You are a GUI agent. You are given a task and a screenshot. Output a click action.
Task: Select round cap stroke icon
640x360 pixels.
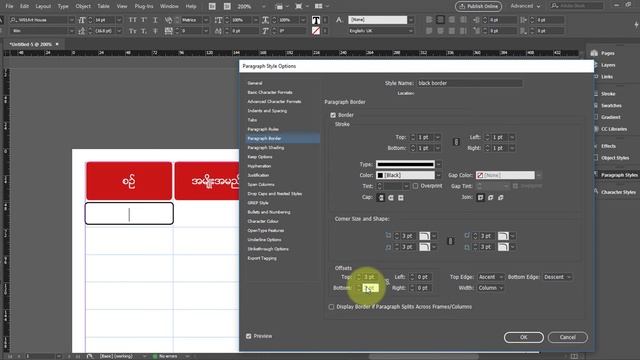[391, 198]
